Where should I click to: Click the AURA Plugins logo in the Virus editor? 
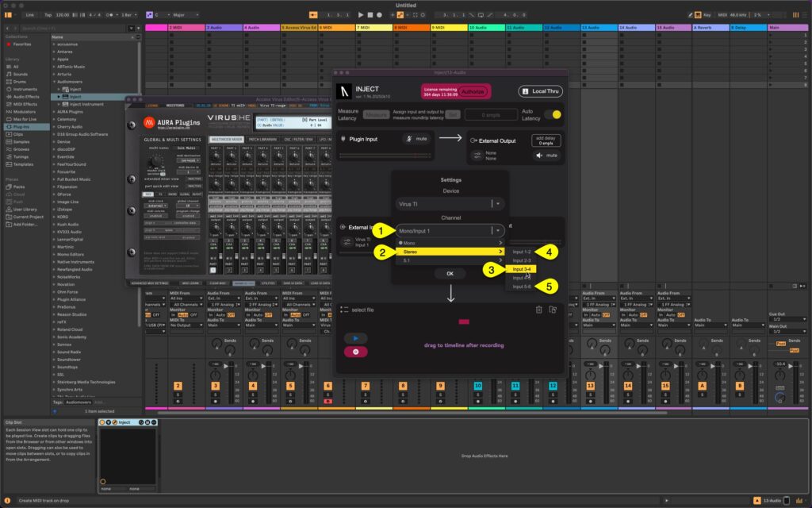pyautogui.click(x=150, y=122)
